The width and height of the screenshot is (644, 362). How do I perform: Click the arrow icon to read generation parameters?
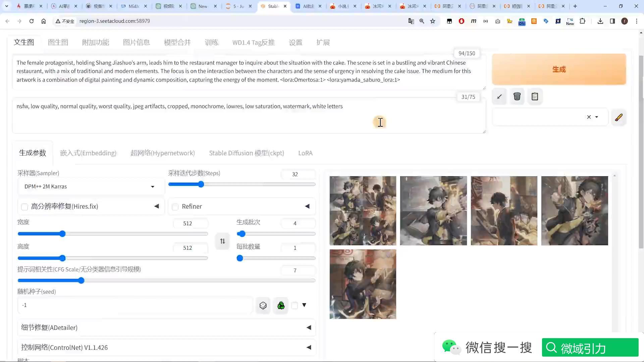(499, 97)
